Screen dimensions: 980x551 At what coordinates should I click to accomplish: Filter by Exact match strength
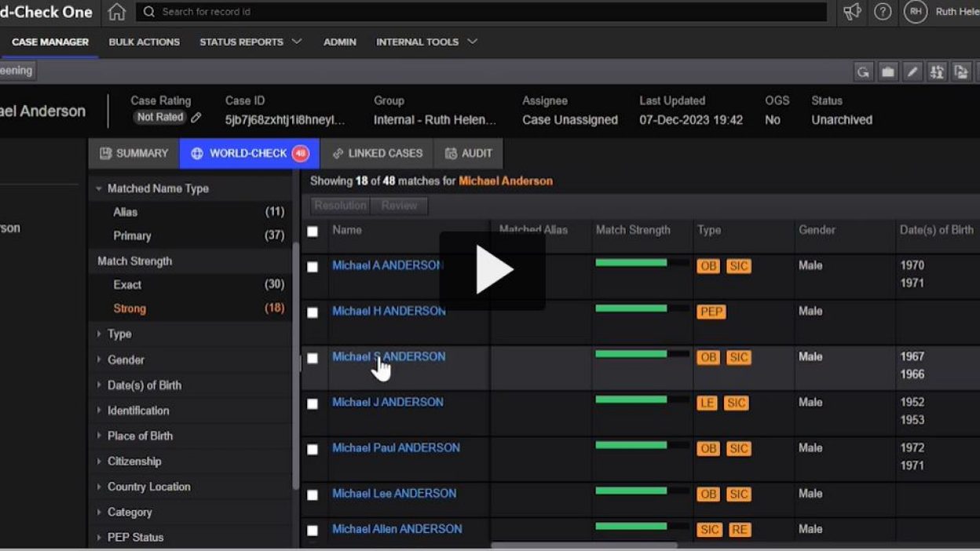(127, 285)
